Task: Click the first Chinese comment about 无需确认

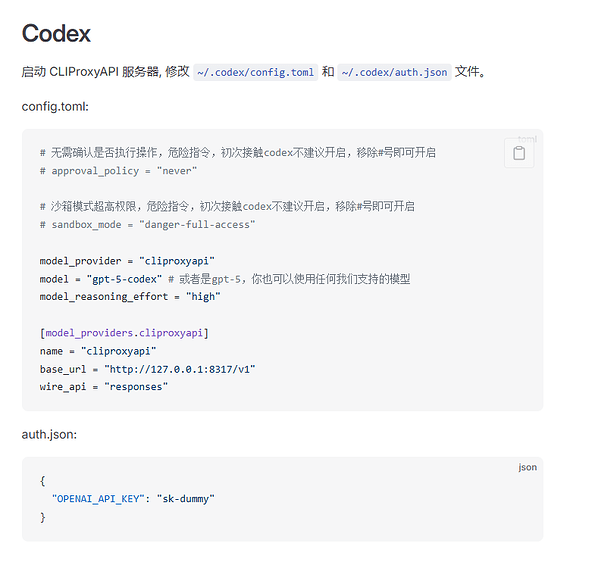Action: tap(238, 153)
